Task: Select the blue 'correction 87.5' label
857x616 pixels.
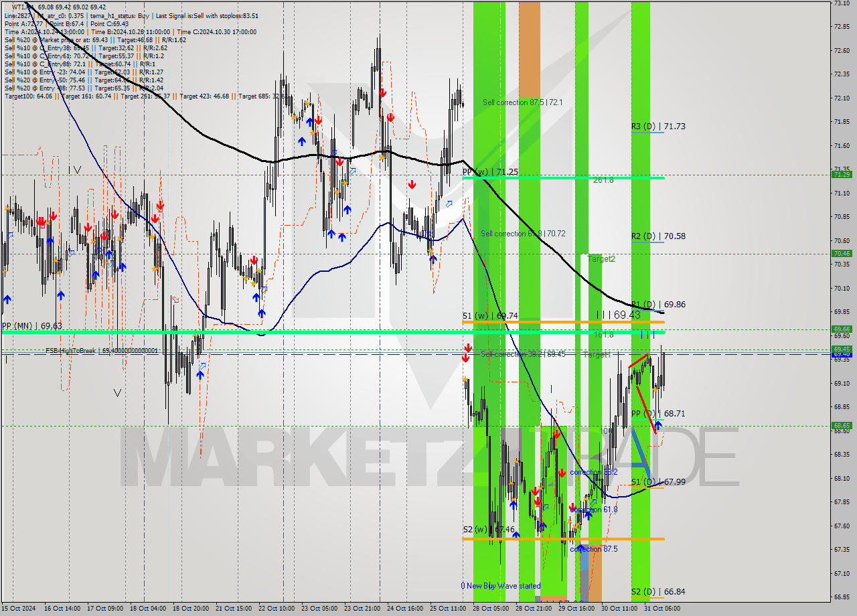Action: click(x=593, y=549)
